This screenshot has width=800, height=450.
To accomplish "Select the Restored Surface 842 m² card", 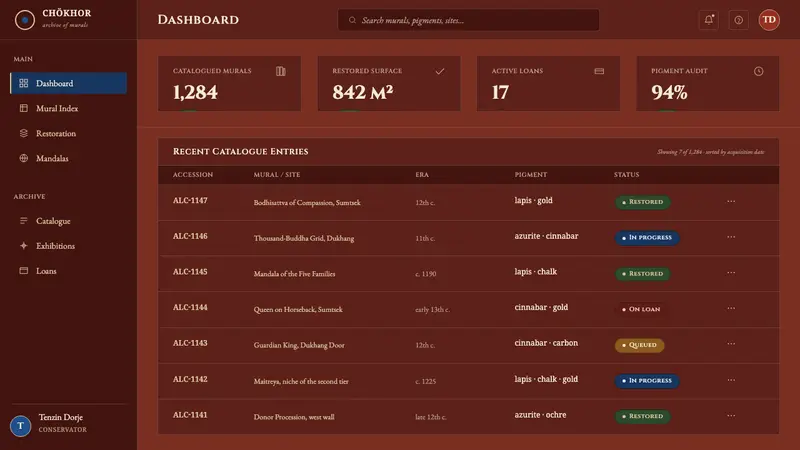I will point(389,84).
